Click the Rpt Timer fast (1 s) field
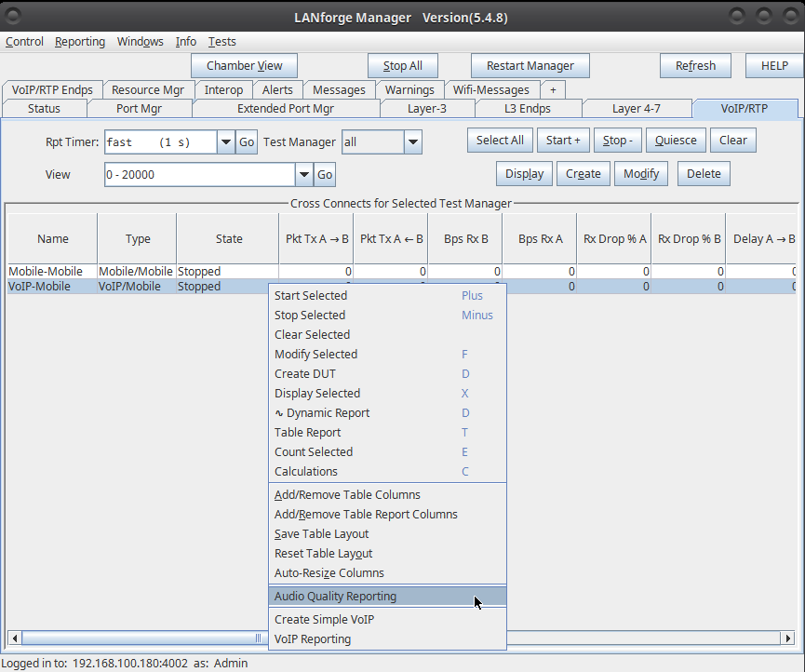805x672 pixels. tap(161, 142)
